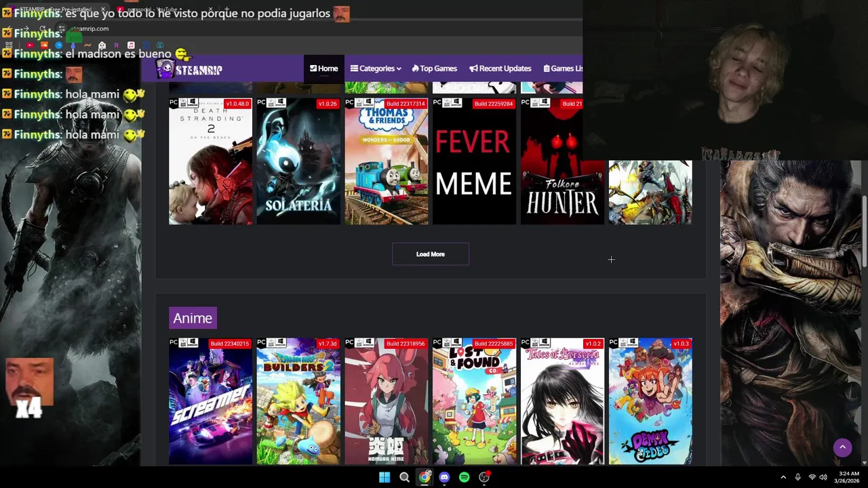
Task: Open Death Stranding 2 game card
Action: click(210, 161)
